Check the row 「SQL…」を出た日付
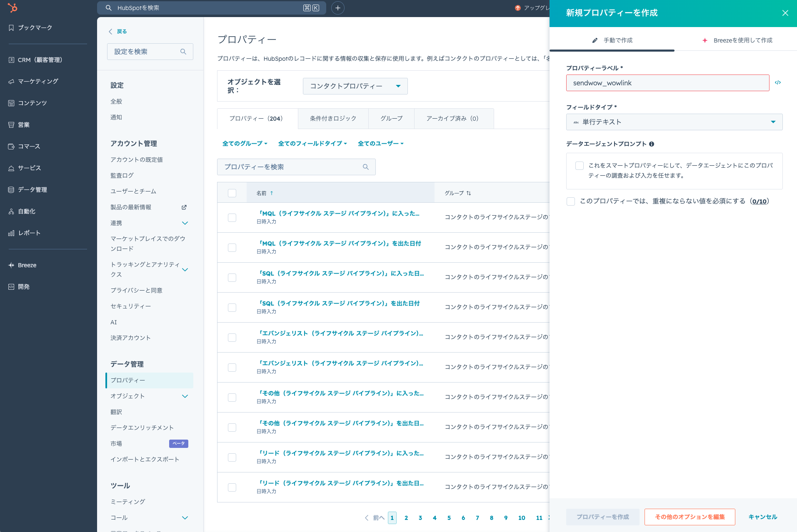The width and height of the screenshot is (797, 532). pos(232,308)
